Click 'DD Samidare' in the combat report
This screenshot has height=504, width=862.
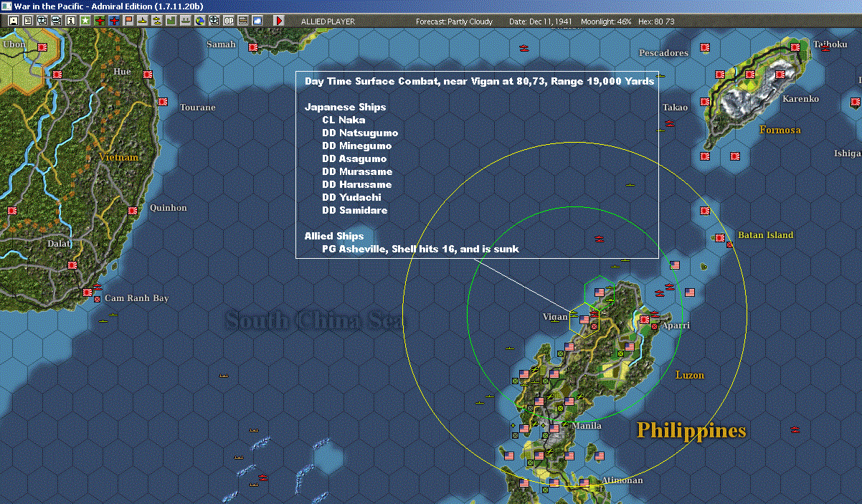355,210
